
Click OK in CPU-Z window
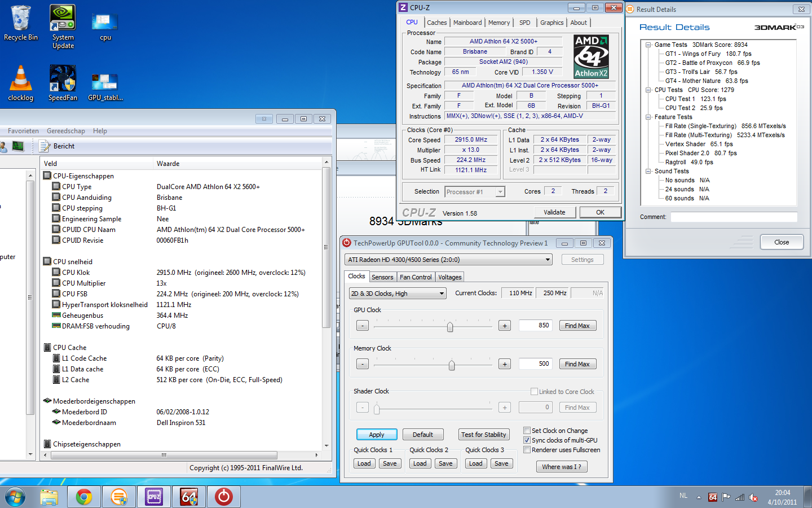coord(600,212)
